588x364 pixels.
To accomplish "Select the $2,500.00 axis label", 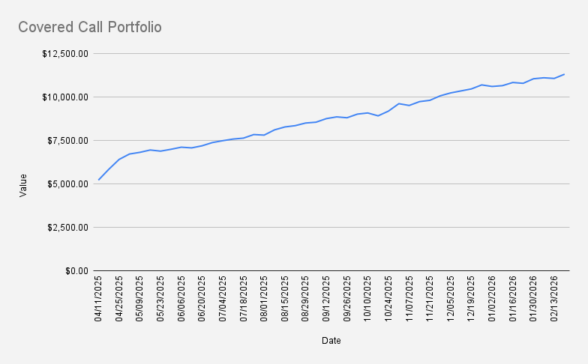I will [67, 228].
